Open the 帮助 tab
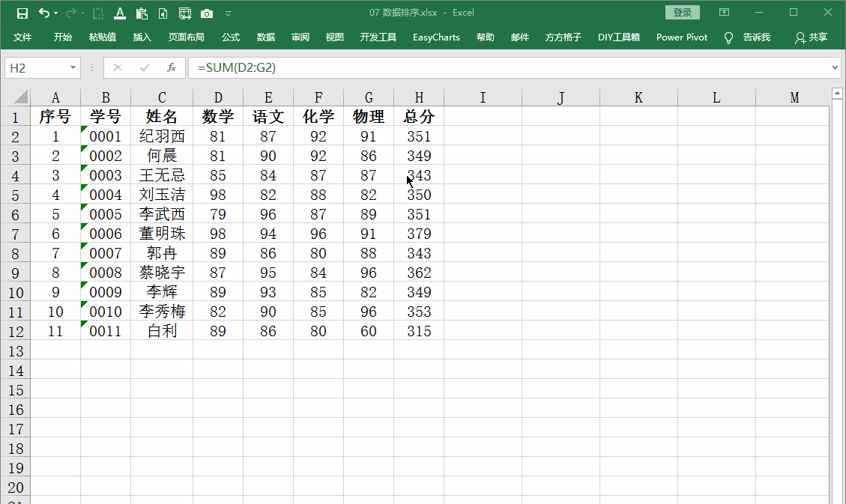 [x=485, y=37]
